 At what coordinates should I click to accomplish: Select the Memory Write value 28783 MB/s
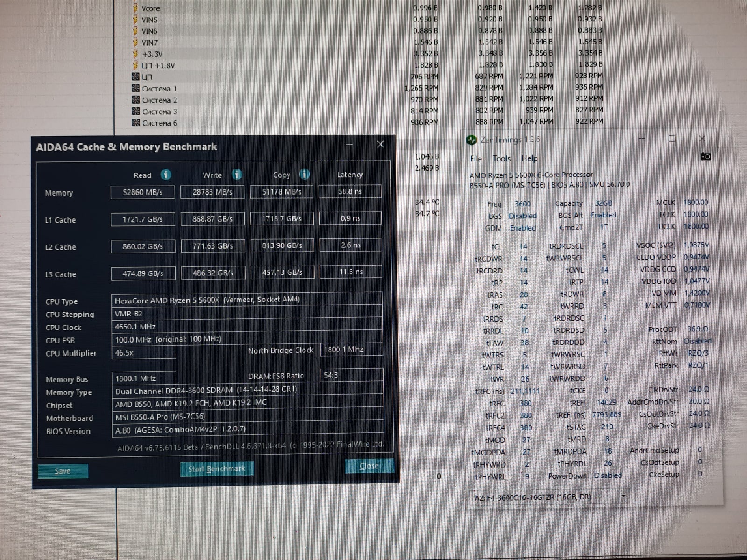click(x=212, y=192)
